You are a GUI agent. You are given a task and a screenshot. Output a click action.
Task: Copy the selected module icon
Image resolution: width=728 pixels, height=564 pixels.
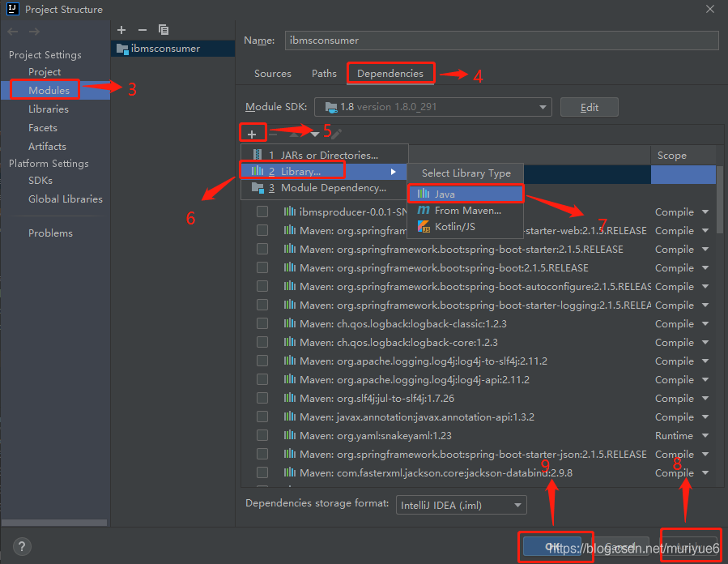[x=164, y=30]
